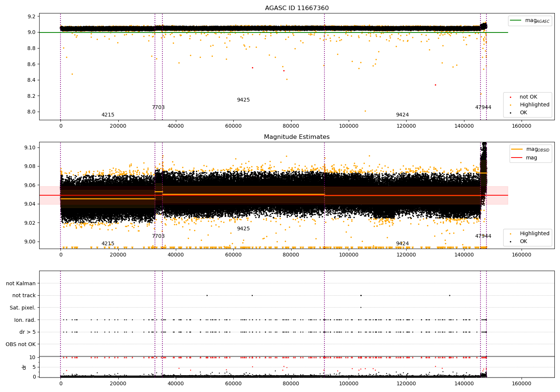This screenshot has width=560, height=392.
Task: Click the Magnitude Estimates plot title
Action: (x=297, y=137)
